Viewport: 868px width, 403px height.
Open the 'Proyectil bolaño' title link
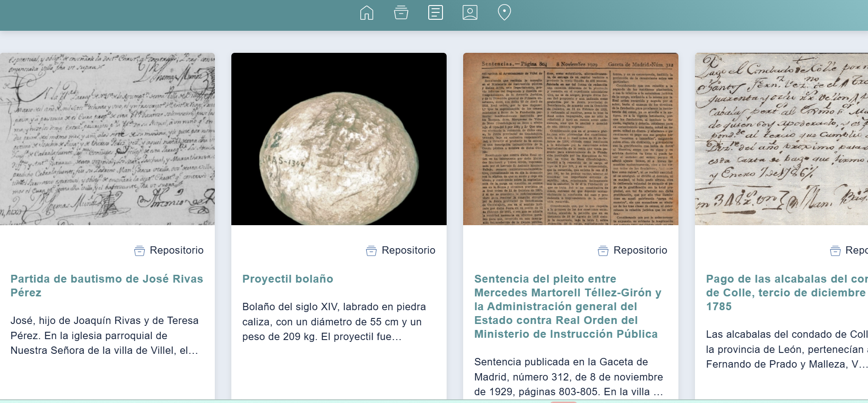pos(288,279)
